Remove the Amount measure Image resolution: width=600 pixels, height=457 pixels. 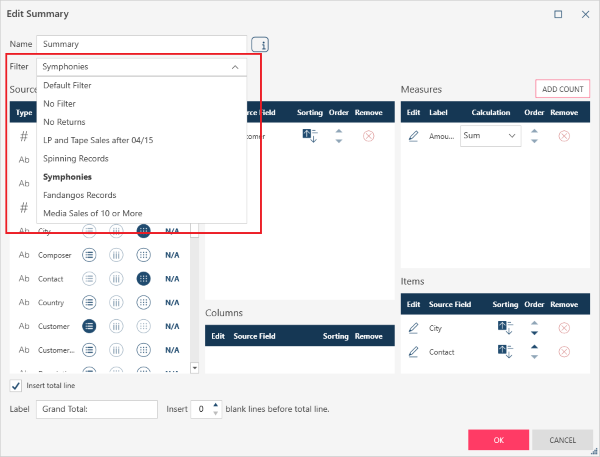[x=564, y=135]
